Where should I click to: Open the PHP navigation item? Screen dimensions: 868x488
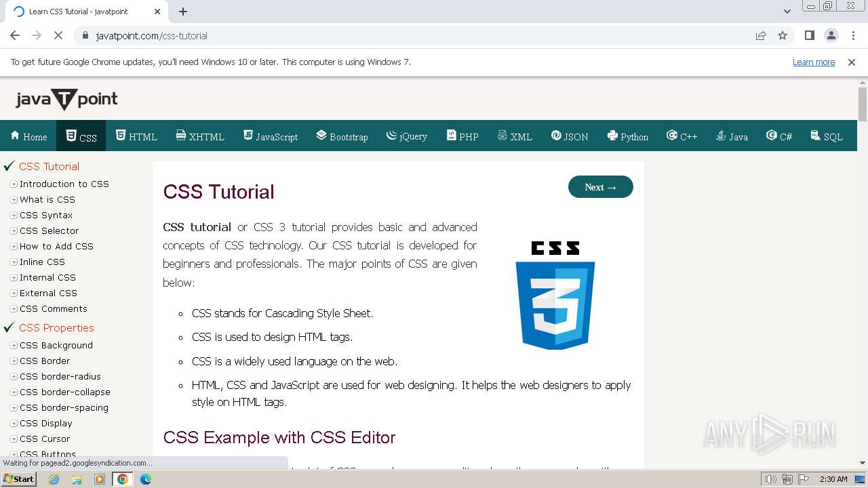click(462, 136)
